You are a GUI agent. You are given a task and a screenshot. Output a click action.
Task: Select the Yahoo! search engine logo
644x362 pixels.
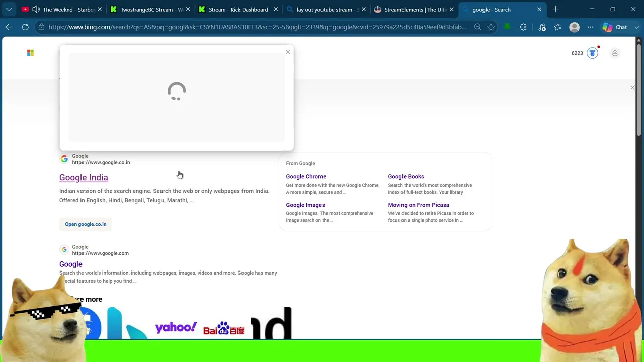pos(176,327)
